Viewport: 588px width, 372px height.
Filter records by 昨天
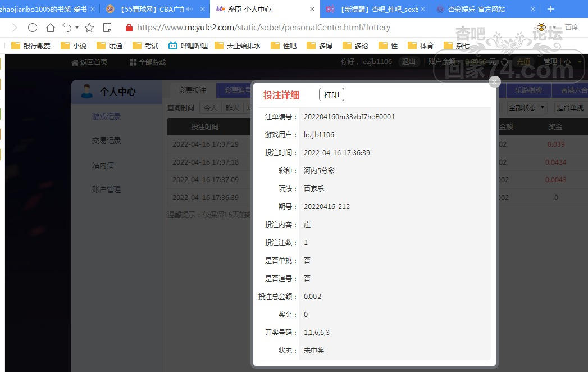tap(233, 108)
